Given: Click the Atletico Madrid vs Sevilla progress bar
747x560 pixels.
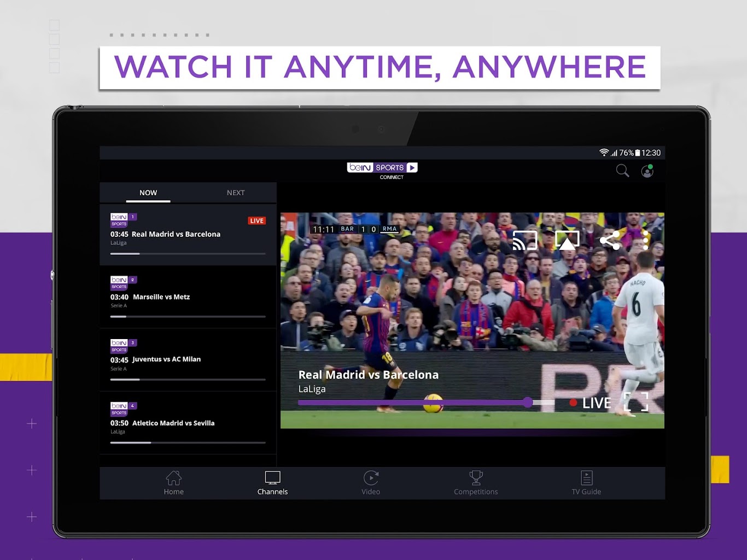Looking at the screenshot, I should click(x=188, y=442).
